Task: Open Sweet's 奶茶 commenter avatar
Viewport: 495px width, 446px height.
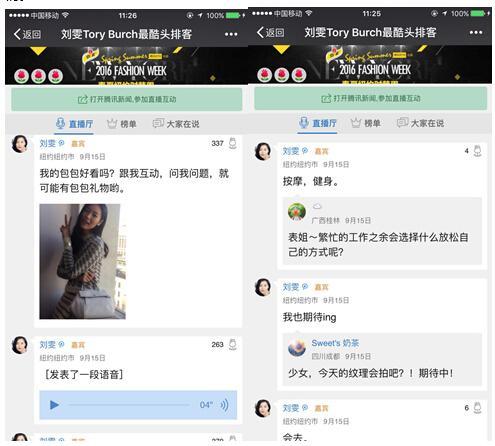Action: point(297,348)
